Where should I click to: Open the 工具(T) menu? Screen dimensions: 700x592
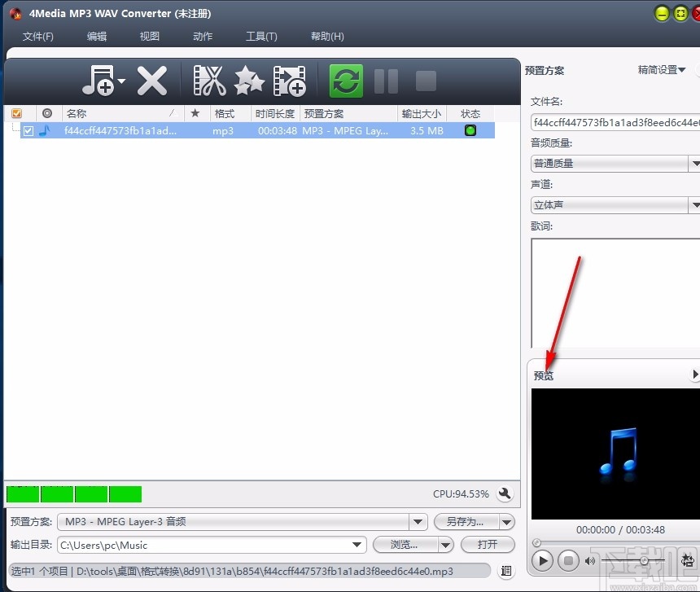261,36
